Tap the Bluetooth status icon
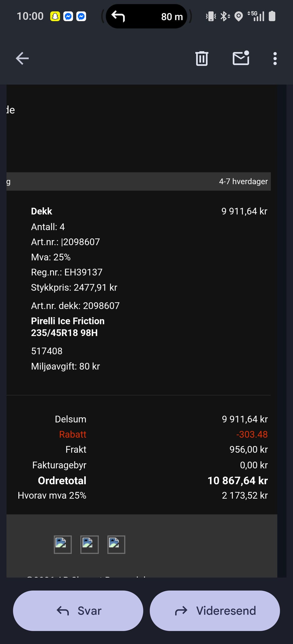293x644 pixels. pyautogui.click(x=225, y=16)
